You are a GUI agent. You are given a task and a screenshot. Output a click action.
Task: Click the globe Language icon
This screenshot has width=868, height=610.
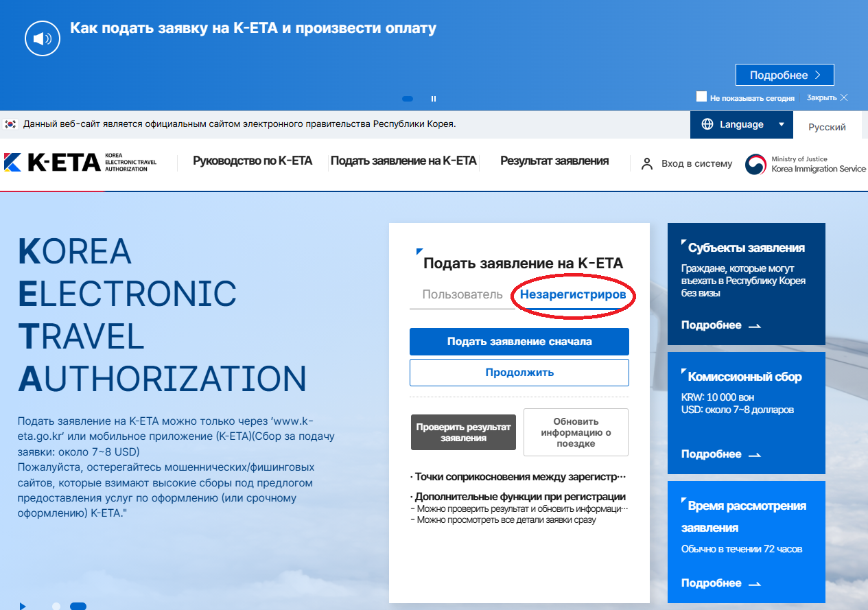coord(708,124)
